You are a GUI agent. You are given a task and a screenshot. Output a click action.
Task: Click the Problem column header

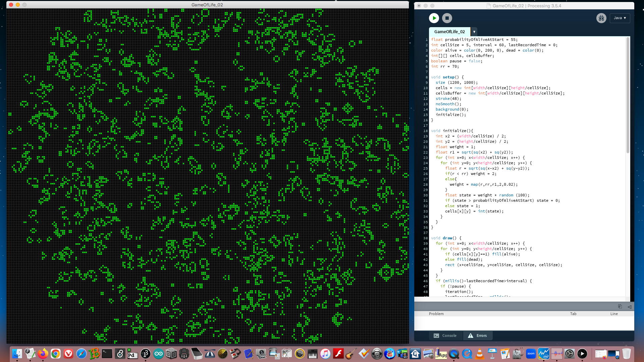(436, 314)
